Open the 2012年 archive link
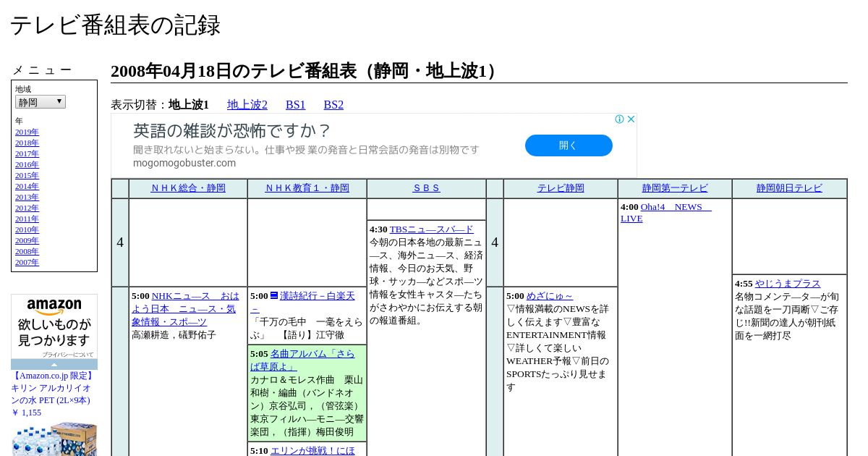This screenshot has width=868, height=456. pyautogui.click(x=27, y=208)
